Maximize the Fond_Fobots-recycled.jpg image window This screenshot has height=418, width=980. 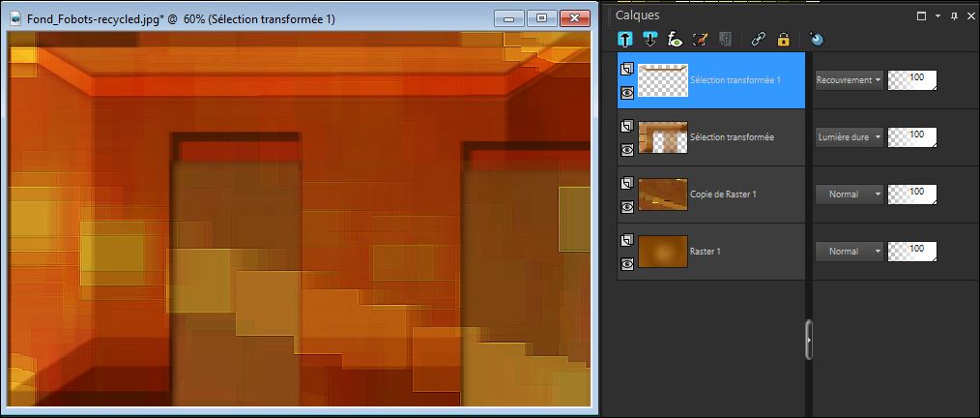point(541,18)
